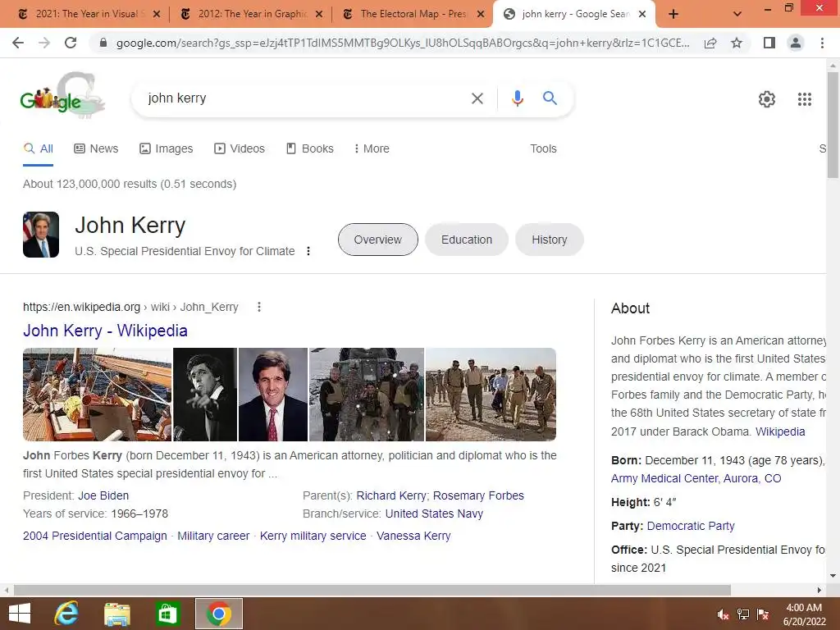Open the soldiers walking in desert photo

point(491,395)
